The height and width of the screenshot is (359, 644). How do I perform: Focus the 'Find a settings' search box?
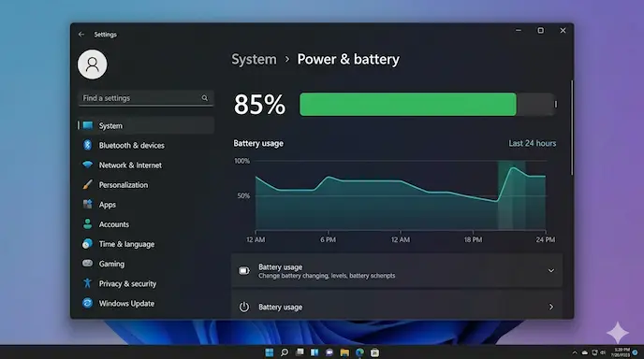click(x=146, y=98)
